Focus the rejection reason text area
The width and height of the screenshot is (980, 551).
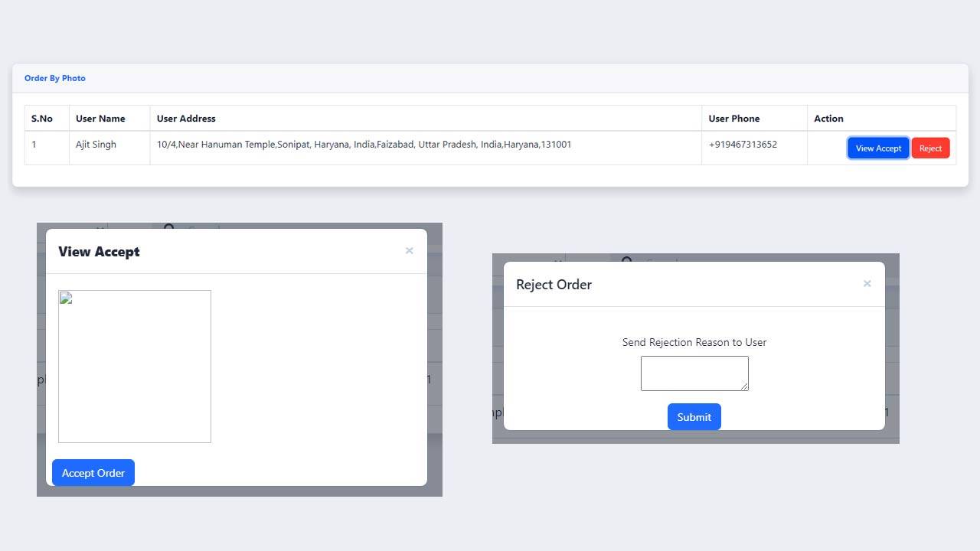(x=694, y=373)
